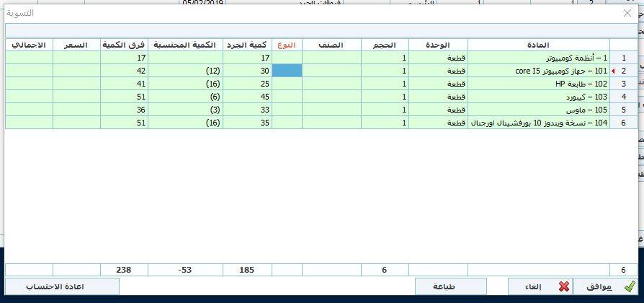Click the الصنف column header
Screen dimensions: 644x303
point(331,45)
